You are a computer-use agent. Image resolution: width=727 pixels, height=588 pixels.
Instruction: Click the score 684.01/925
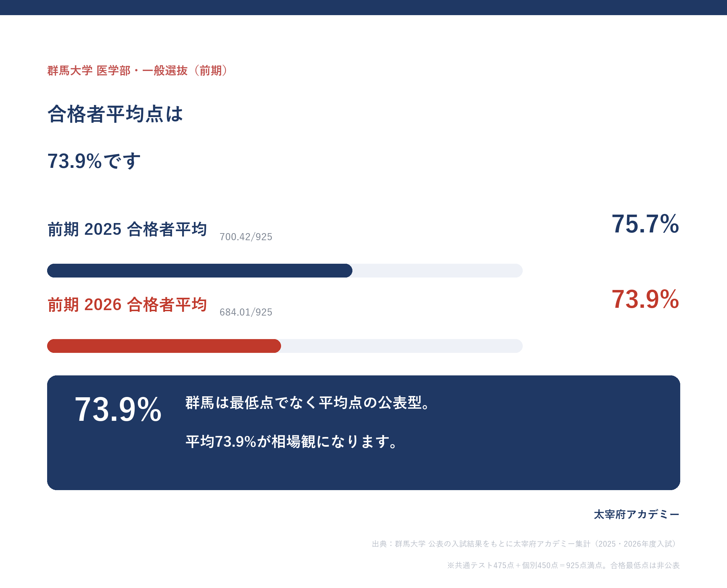coord(246,312)
